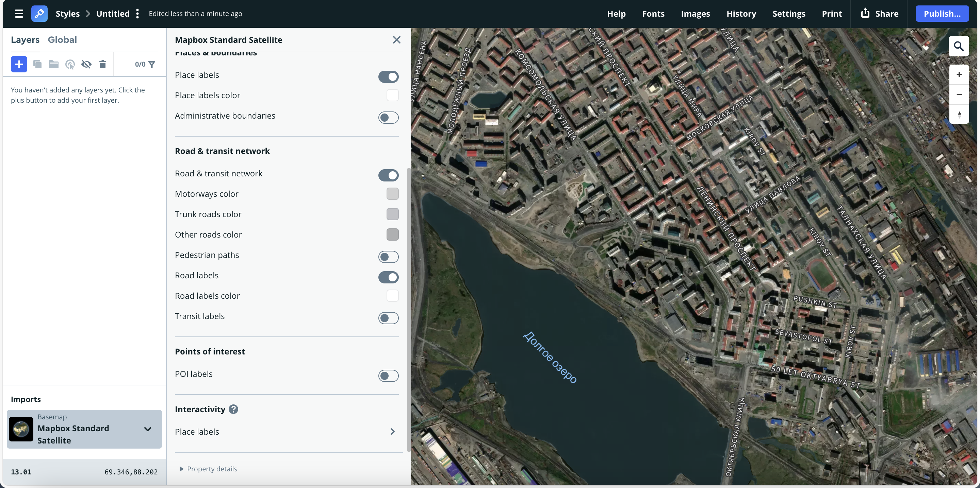Enable the Administrative boundaries toggle
980x488 pixels.
[x=388, y=118]
